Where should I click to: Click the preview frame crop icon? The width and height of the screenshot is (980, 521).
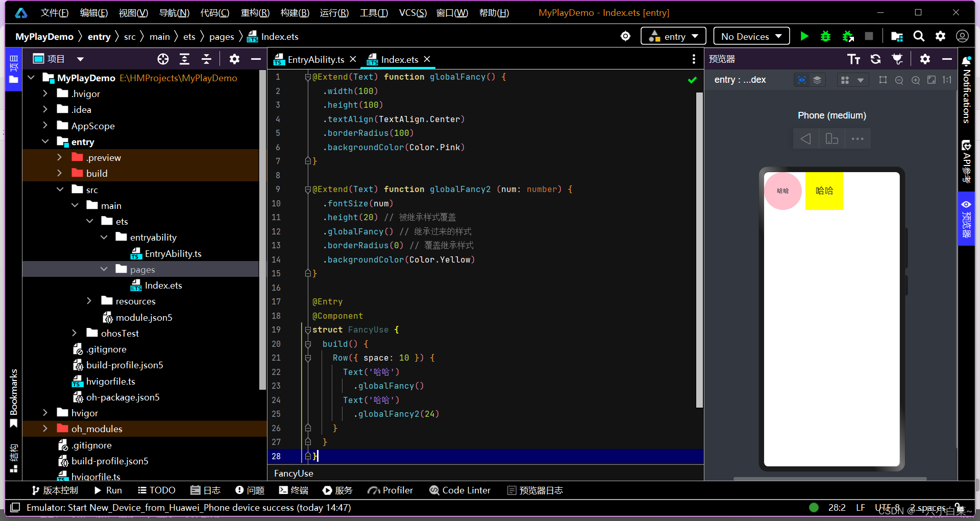point(883,80)
